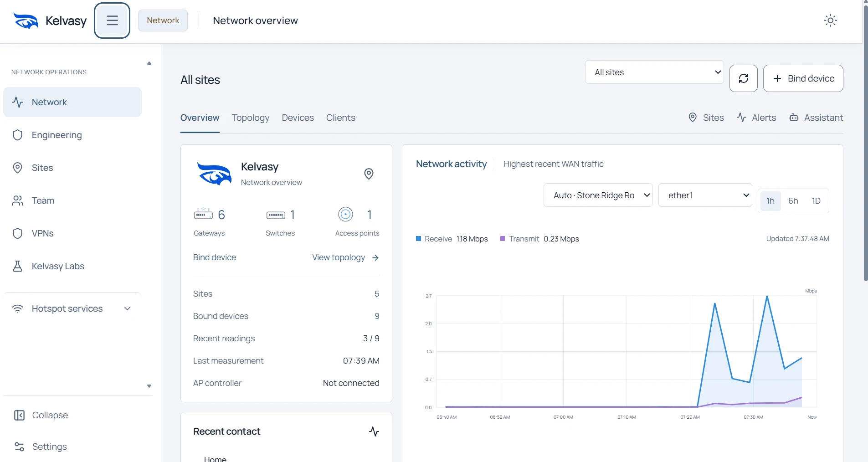Screen dimensions: 868x462
Task: Click the Switches device icon
Action: 276,215
